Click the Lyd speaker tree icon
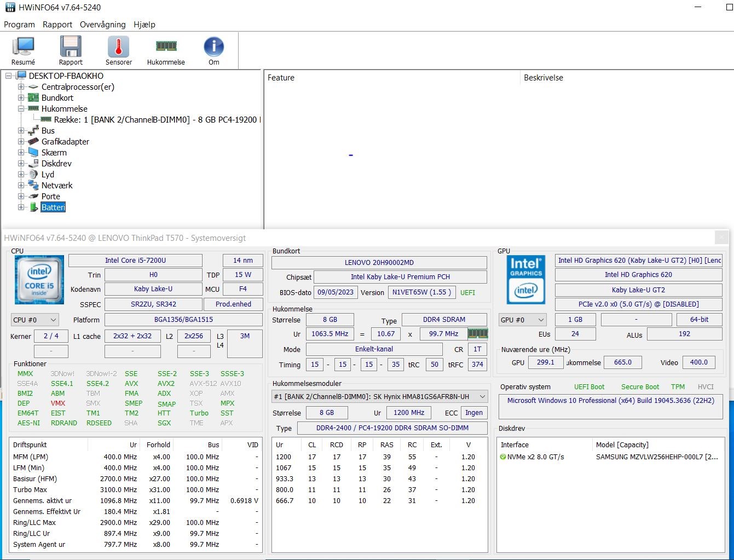This screenshot has height=560, width=734. [x=33, y=174]
